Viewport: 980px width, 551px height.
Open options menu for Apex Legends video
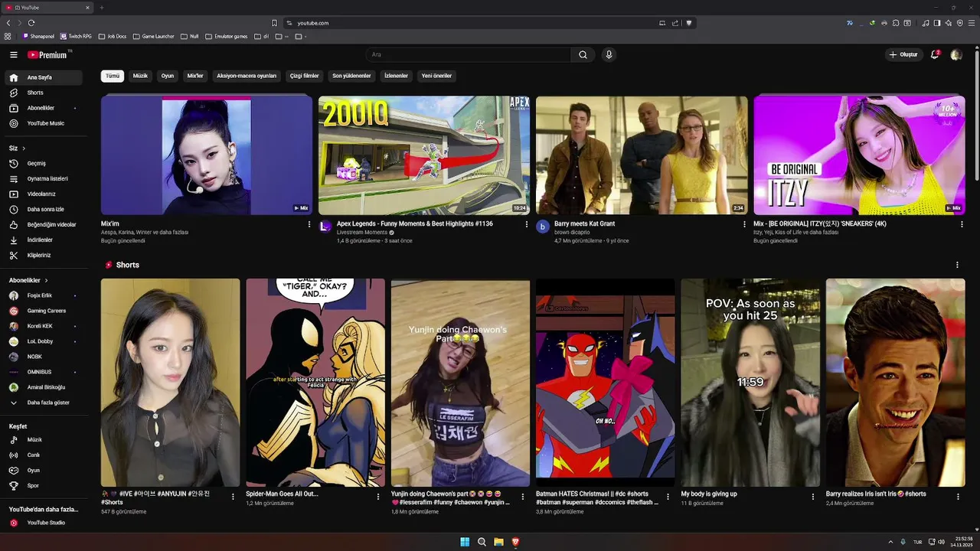pos(526,224)
